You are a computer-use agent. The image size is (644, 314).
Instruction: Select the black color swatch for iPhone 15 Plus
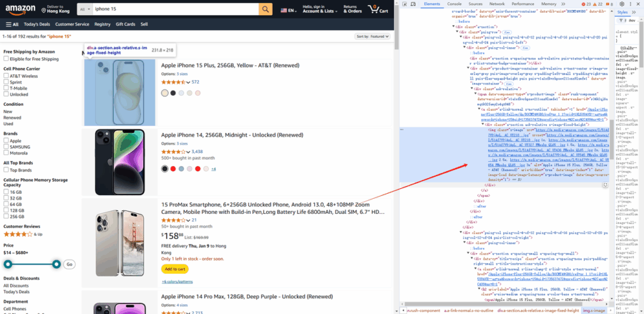point(173,93)
